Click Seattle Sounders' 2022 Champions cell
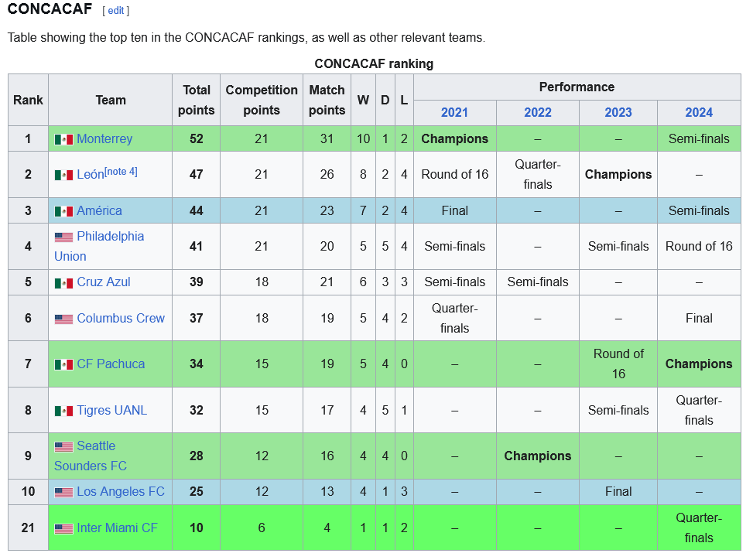Image resolution: width=753 pixels, height=560 pixels. pos(538,456)
